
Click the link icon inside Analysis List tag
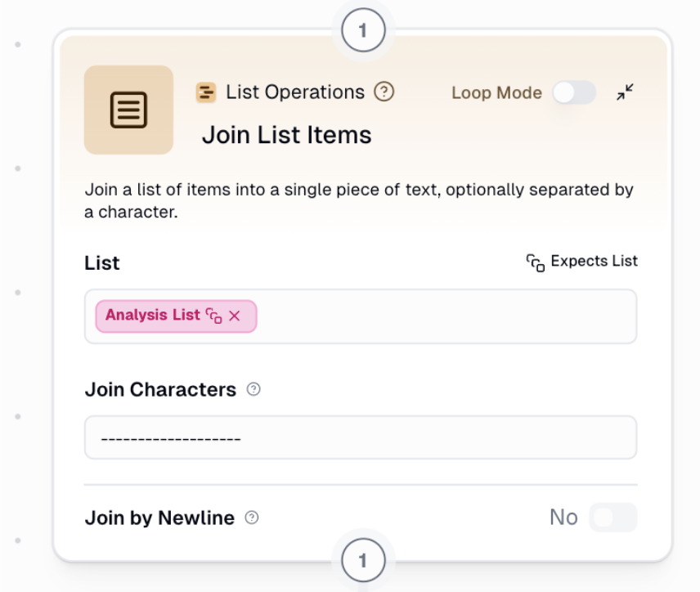coord(214,316)
